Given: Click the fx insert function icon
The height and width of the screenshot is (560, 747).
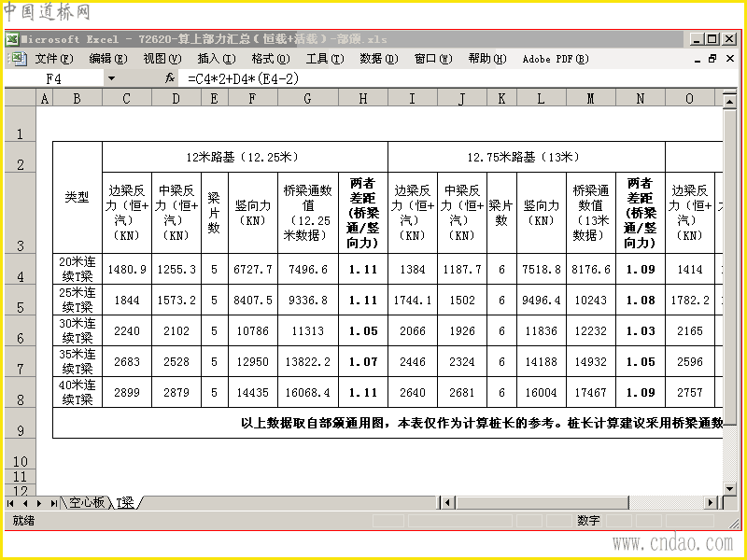Looking at the screenshot, I should [170, 78].
